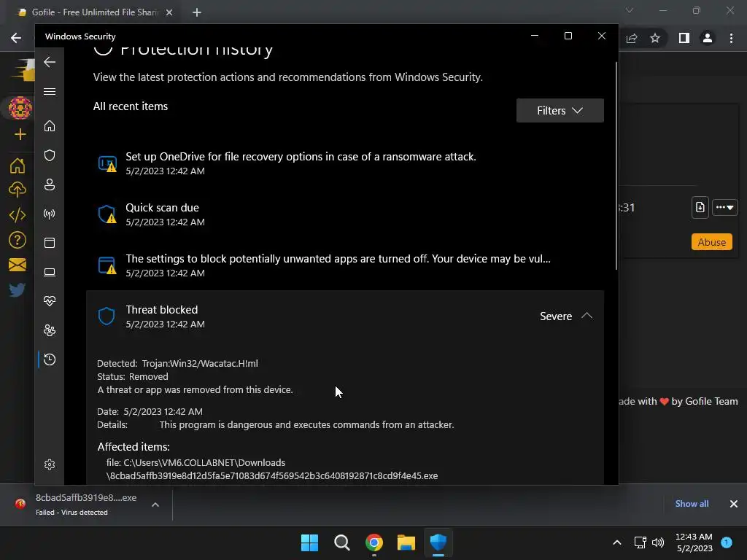Open App & browser control icon
The height and width of the screenshot is (560, 747).
click(x=50, y=243)
